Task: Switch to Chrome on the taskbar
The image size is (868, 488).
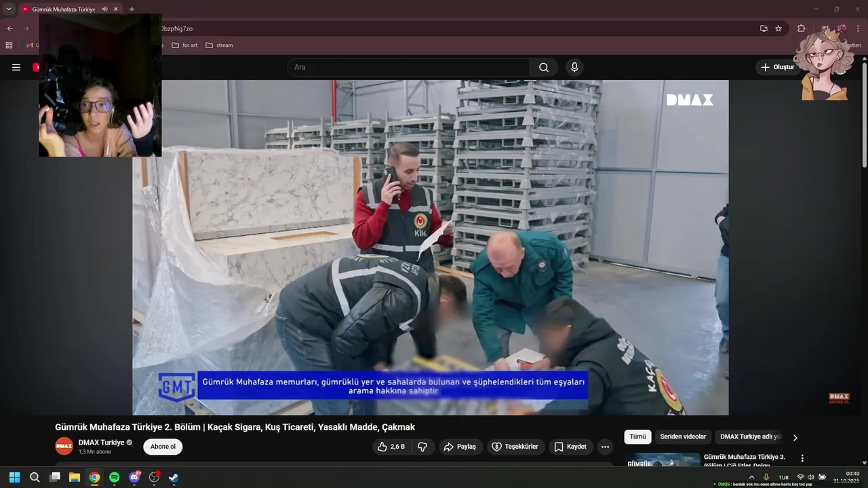Action: pyautogui.click(x=94, y=477)
